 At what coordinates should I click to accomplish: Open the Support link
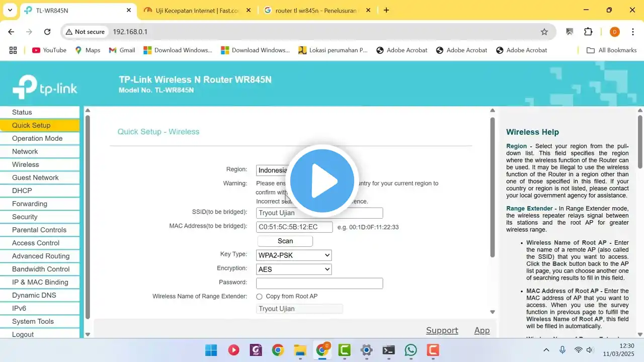[x=442, y=330]
